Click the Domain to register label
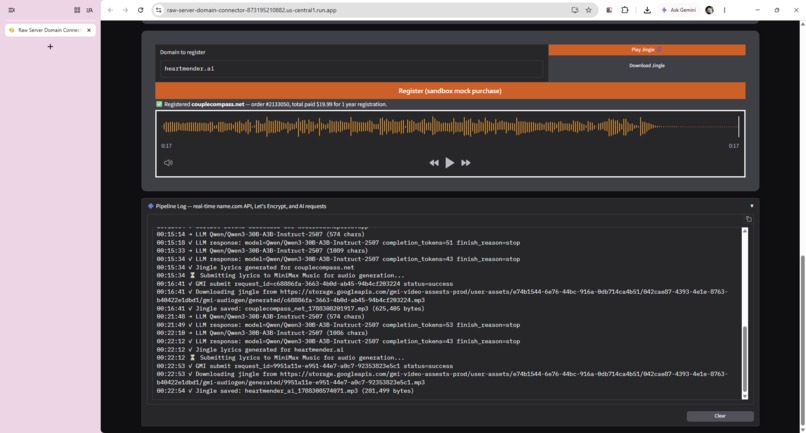The image size is (806, 433). click(x=182, y=52)
